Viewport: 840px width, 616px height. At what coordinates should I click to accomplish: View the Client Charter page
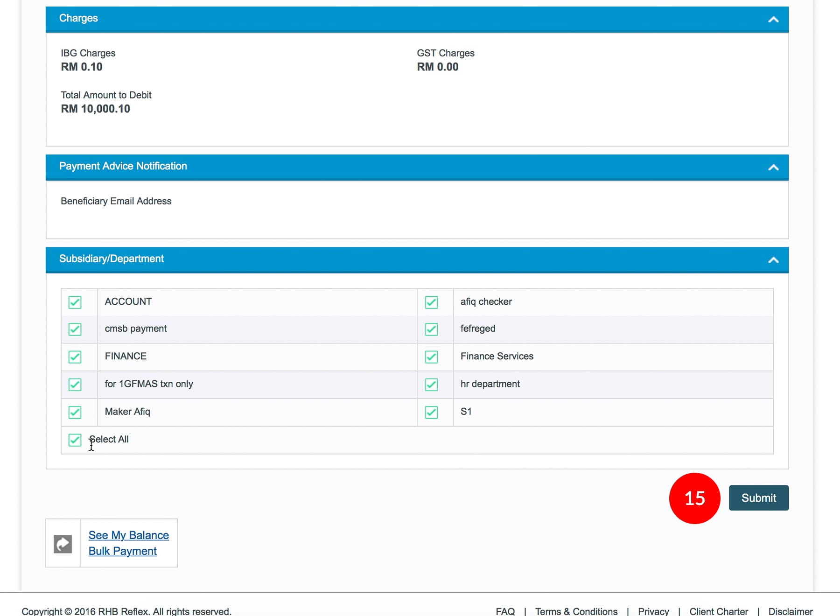coord(718,611)
